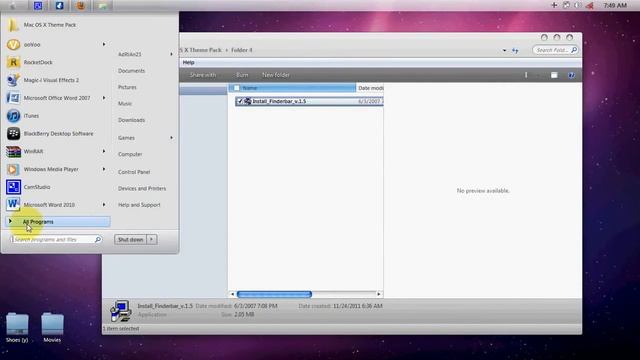640x360 pixels.
Task: Uncheck the Install_Finderbar_v.1.5 checkbox
Action: click(240, 101)
